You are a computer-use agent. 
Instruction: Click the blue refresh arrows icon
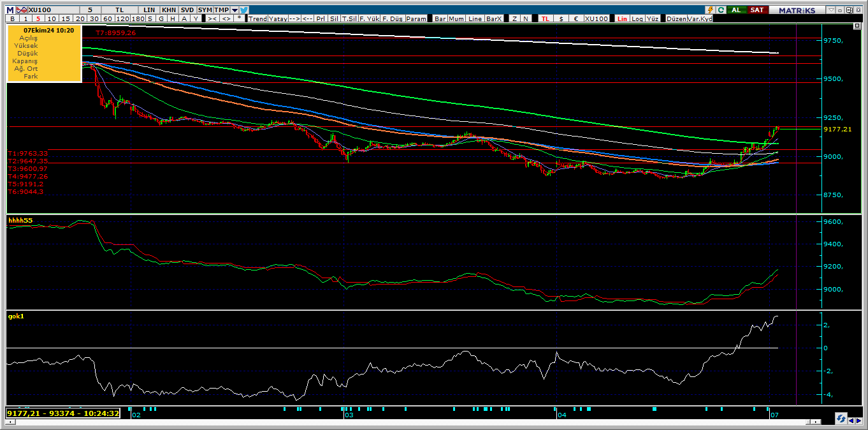[842, 418]
